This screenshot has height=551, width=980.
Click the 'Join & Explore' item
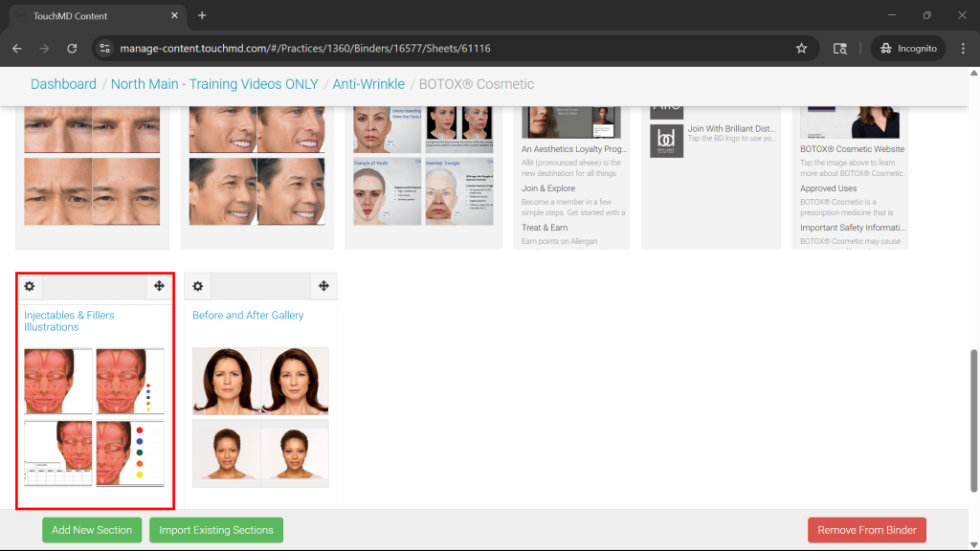click(548, 188)
